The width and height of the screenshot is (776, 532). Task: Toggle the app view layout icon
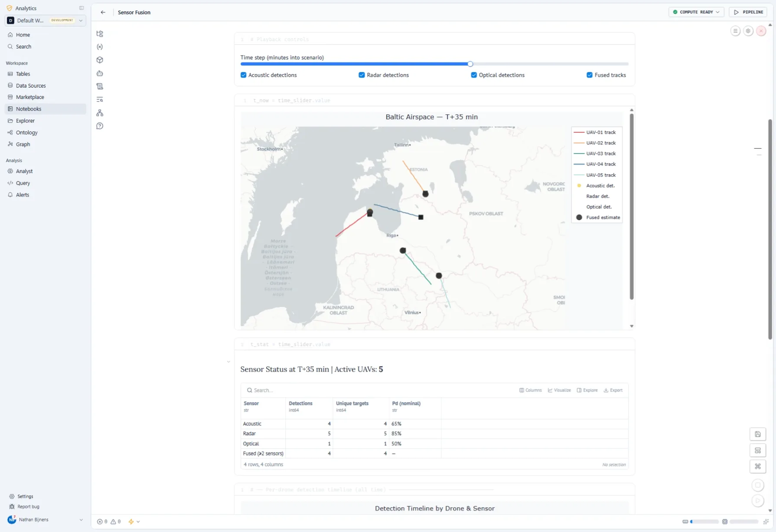pos(758,450)
